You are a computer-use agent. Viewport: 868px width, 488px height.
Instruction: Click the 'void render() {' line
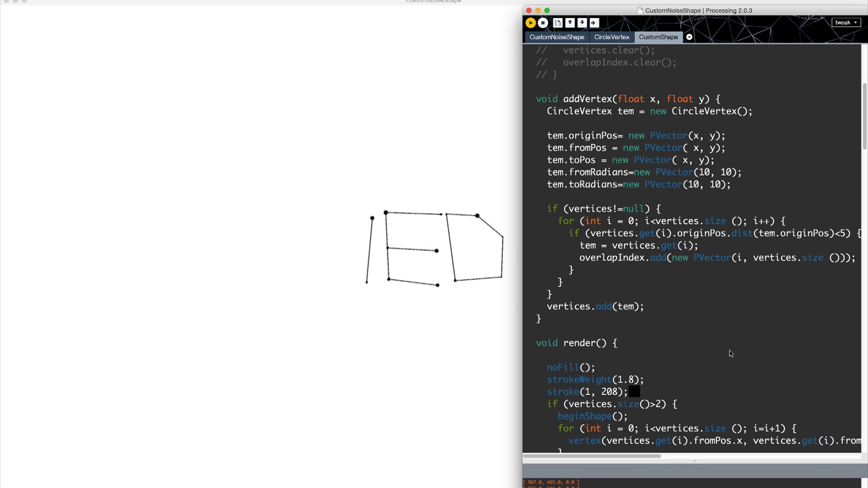click(x=576, y=343)
